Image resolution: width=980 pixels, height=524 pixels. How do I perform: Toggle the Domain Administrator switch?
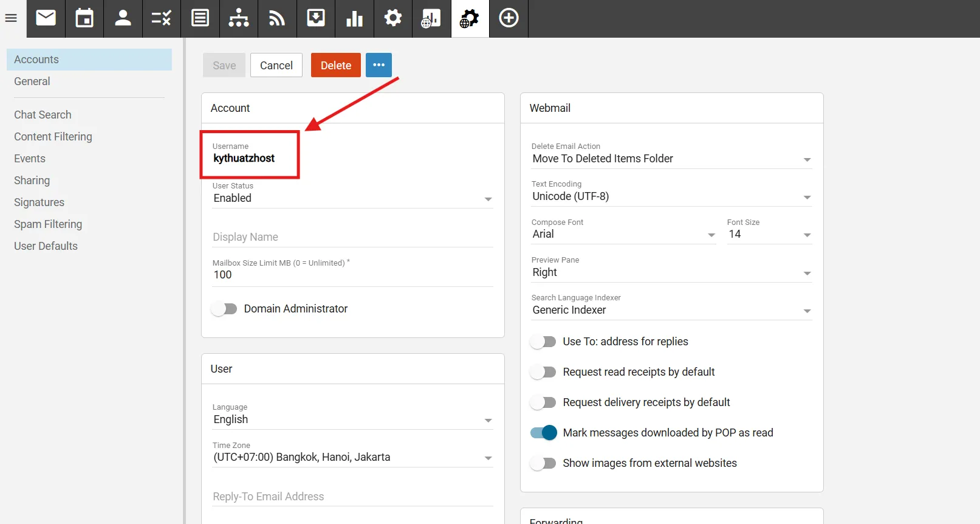[224, 309]
